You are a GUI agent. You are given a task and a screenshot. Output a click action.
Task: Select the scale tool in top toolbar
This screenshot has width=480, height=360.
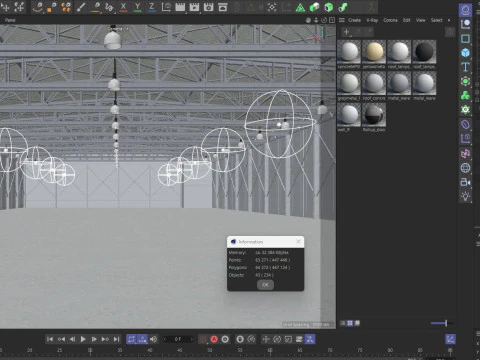point(19,7)
